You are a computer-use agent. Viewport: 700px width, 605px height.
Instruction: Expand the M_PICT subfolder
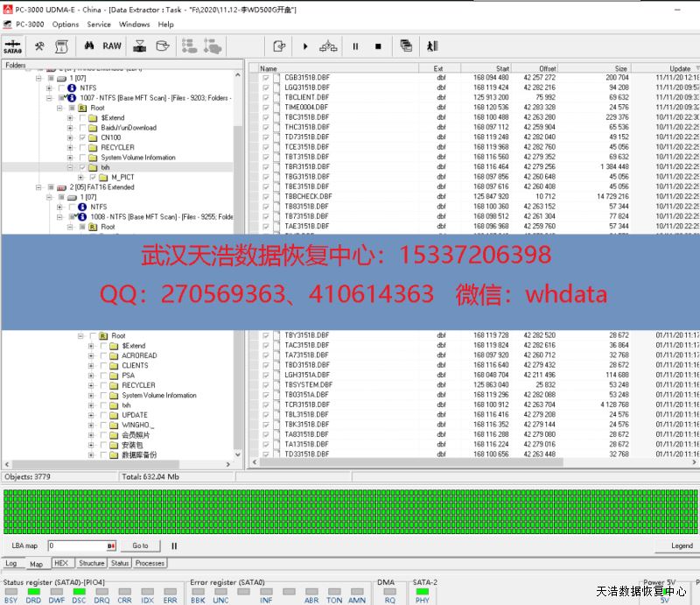[80, 177]
